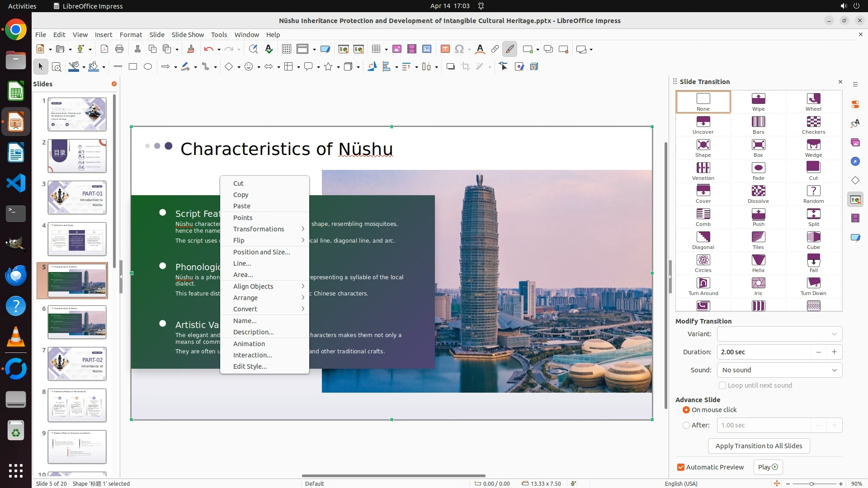Viewport: 868px width, 488px height.
Task: Open the Slide Show menu
Action: click(188, 35)
